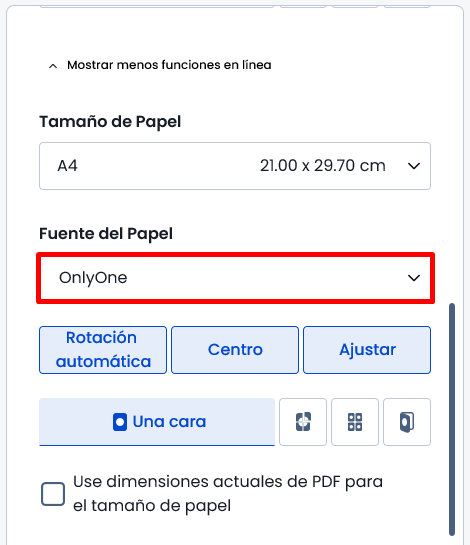Image resolution: width=470 pixels, height=545 pixels.
Task: Toggle the Centro alignment option
Action: click(x=235, y=350)
